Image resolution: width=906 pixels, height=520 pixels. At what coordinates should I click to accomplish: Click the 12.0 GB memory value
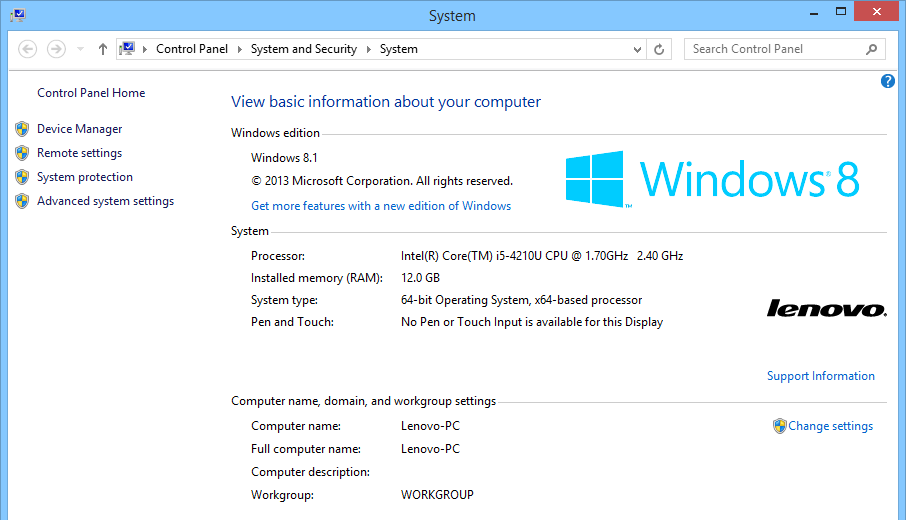(x=421, y=278)
